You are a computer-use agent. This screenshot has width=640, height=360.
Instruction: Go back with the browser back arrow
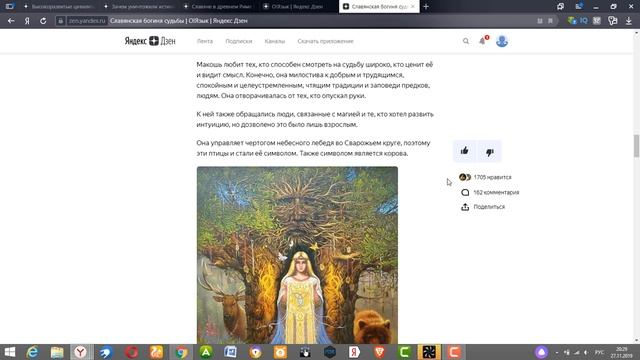click(11, 21)
